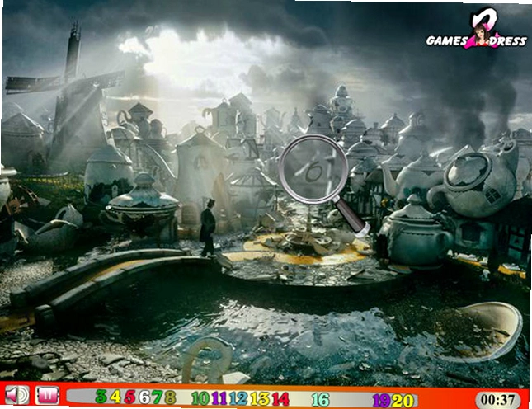The image size is (532, 409).
Task: Click the 00:37 countdown timer
Action: (x=497, y=399)
